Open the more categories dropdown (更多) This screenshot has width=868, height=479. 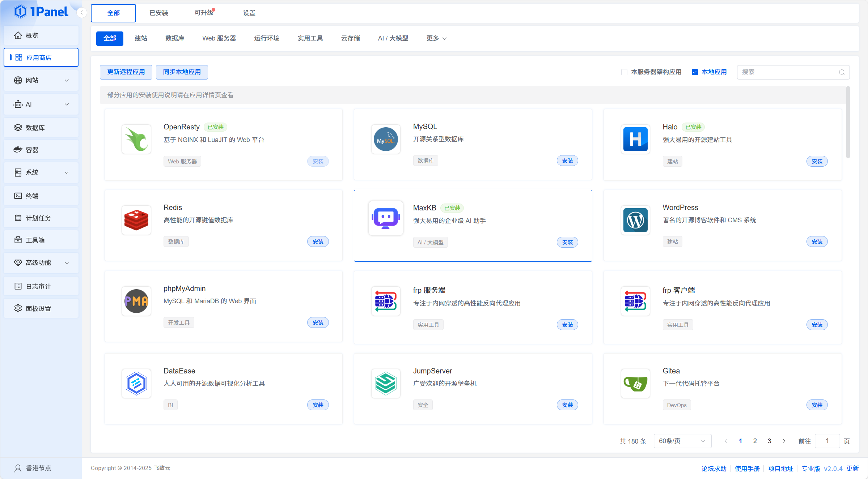tap(436, 38)
